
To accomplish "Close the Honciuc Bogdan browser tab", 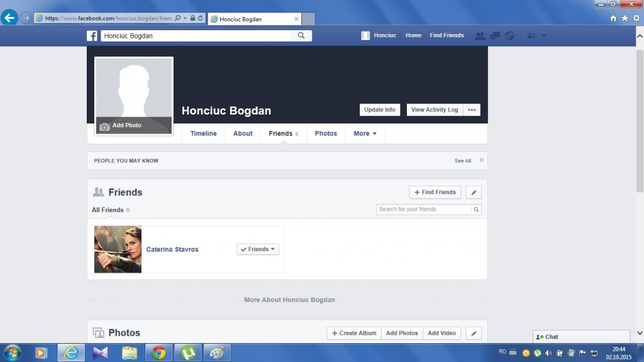I will [x=296, y=19].
